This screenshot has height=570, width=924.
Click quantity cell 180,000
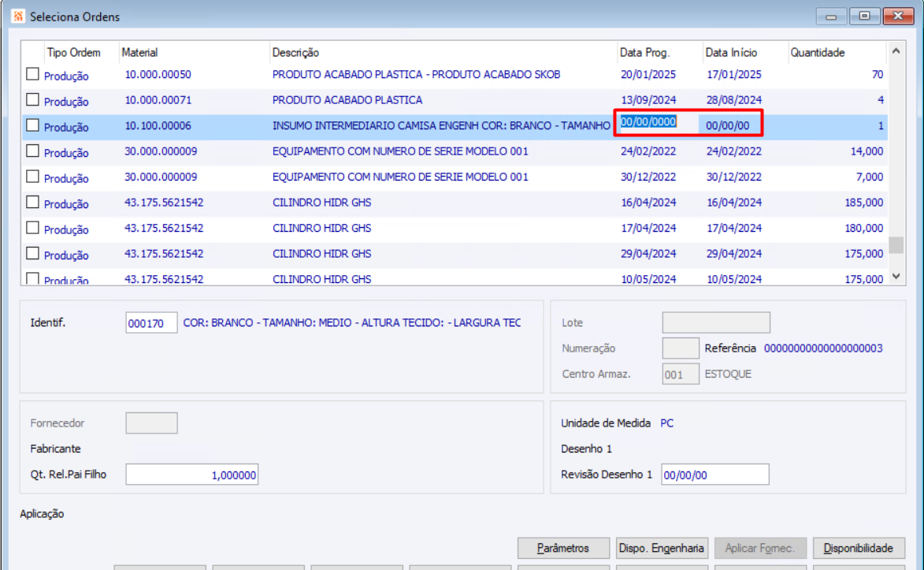[864, 228]
